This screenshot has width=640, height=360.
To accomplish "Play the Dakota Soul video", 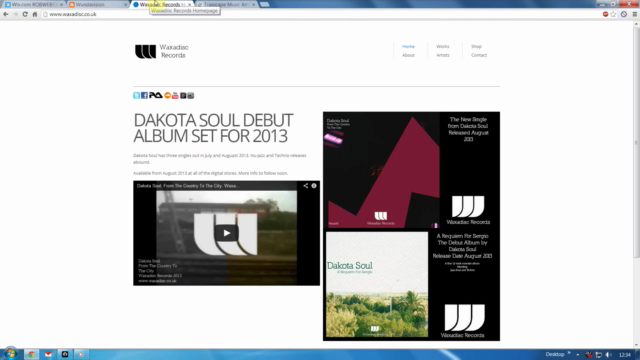I will point(227,233).
